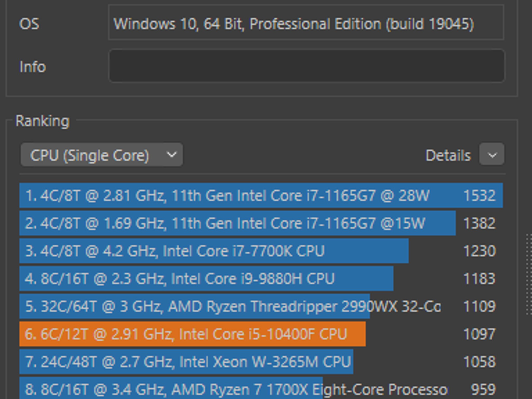
Task: Open the CPU (Single Core) ranking selector
Action: coord(101,155)
